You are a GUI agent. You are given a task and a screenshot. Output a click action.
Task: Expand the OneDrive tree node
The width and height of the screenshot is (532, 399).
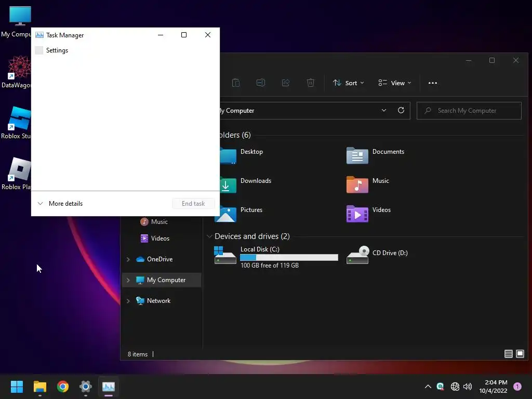point(128,259)
